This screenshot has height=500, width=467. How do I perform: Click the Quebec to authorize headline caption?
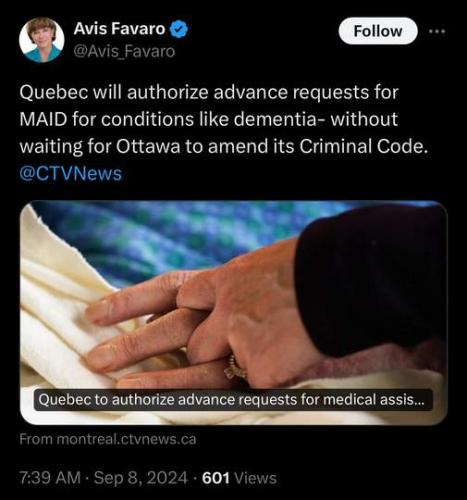233,400
